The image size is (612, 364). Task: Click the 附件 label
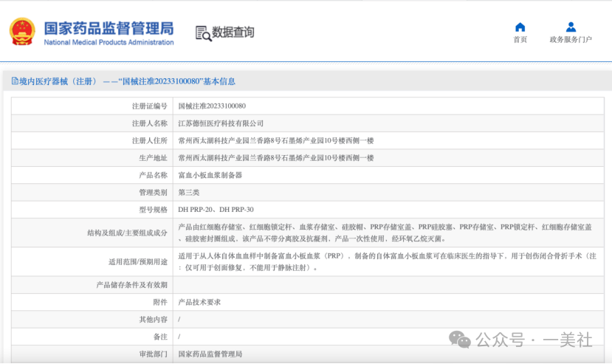coord(160,302)
